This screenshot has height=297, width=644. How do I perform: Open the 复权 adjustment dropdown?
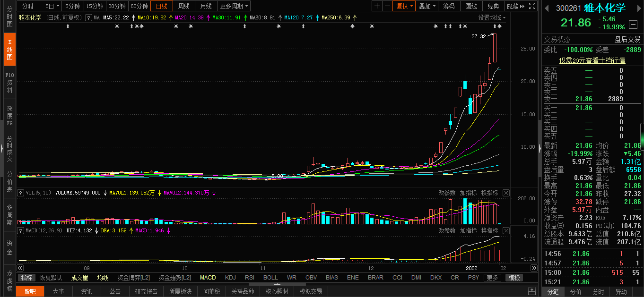[405, 6]
